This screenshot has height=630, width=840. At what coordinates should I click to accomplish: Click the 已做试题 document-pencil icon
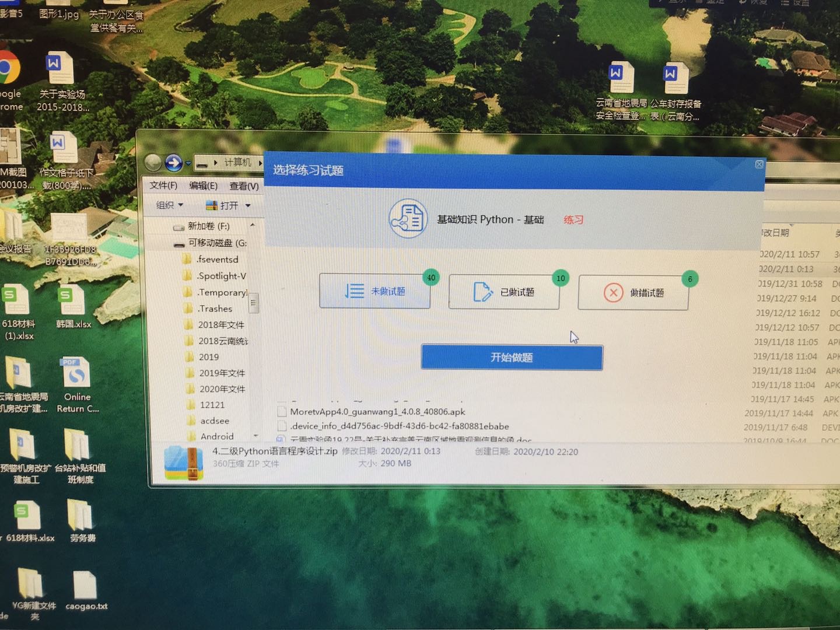[482, 292]
